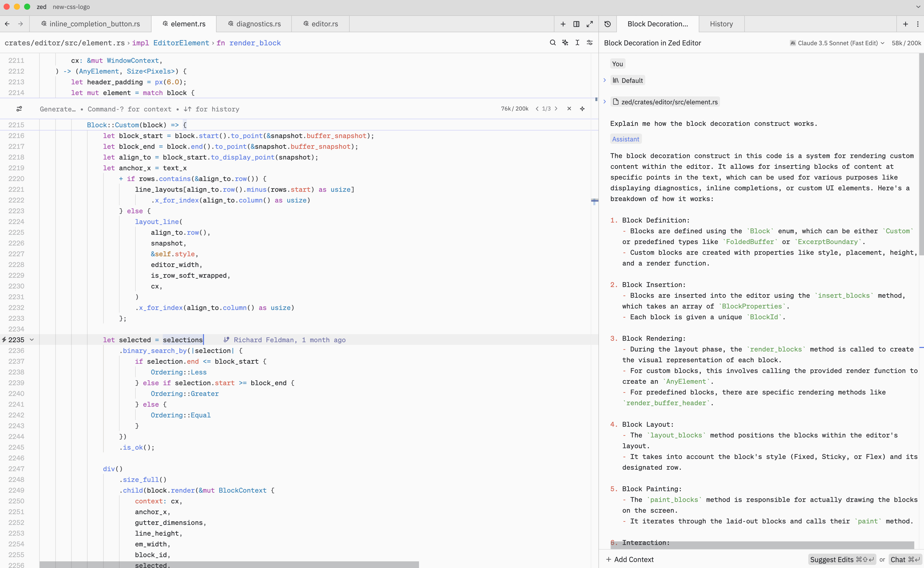The image size is (924, 568).
Task: Dismiss the inline Generate prompt
Action: (x=569, y=108)
